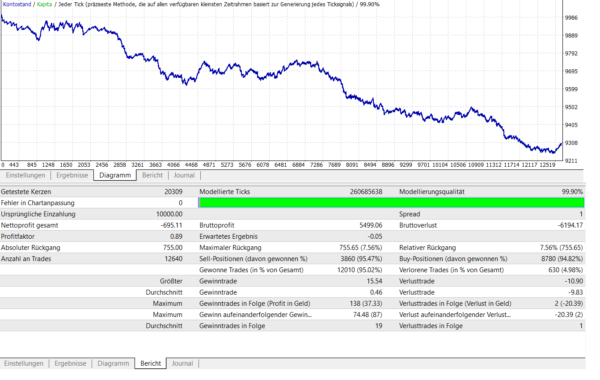Click the Getestete Kerzen value 20309
The height and width of the screenshot is (380, 600).
[173, 192]
